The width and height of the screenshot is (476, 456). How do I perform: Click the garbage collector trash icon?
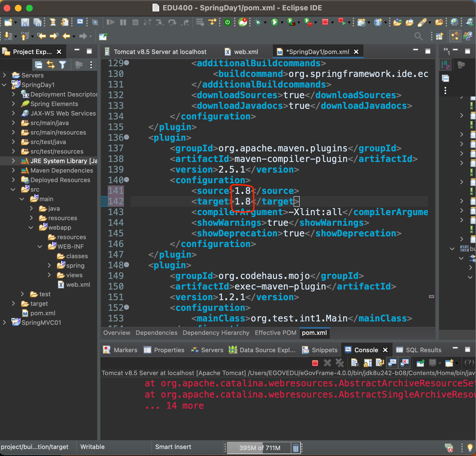click(x=296, y=448)
